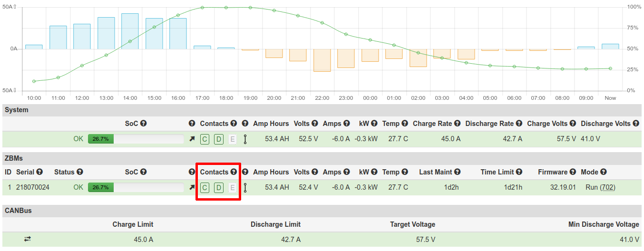This screenshot has height=251, width=644.
Task: Select the ZBMs section header
Action: click(x=13, y=158)
